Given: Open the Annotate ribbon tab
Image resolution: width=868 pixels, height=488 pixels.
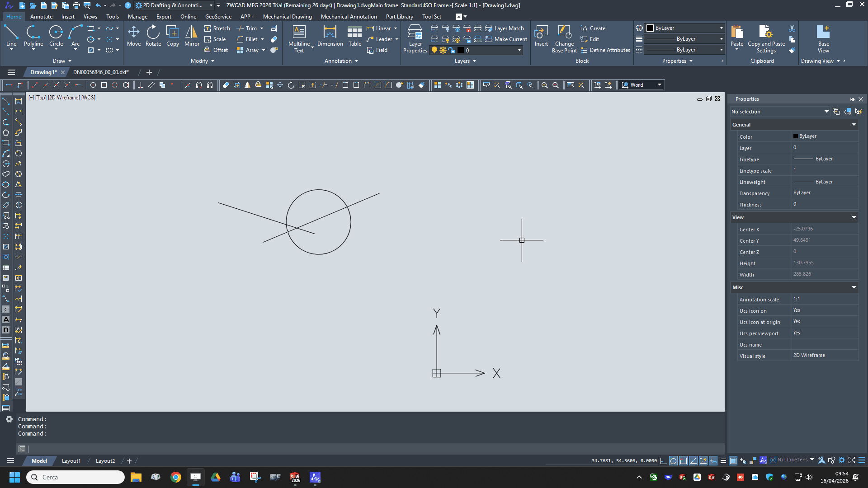Looking at the screenshot, I should tap(41, 17).
